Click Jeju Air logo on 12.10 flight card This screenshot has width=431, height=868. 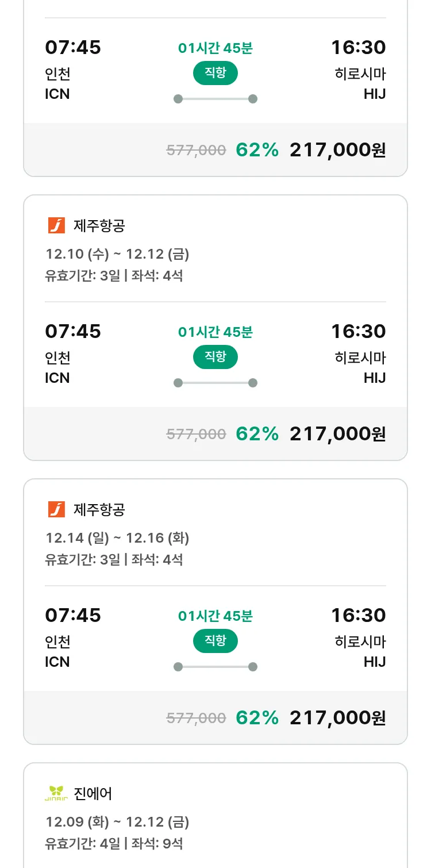[56, 225]
